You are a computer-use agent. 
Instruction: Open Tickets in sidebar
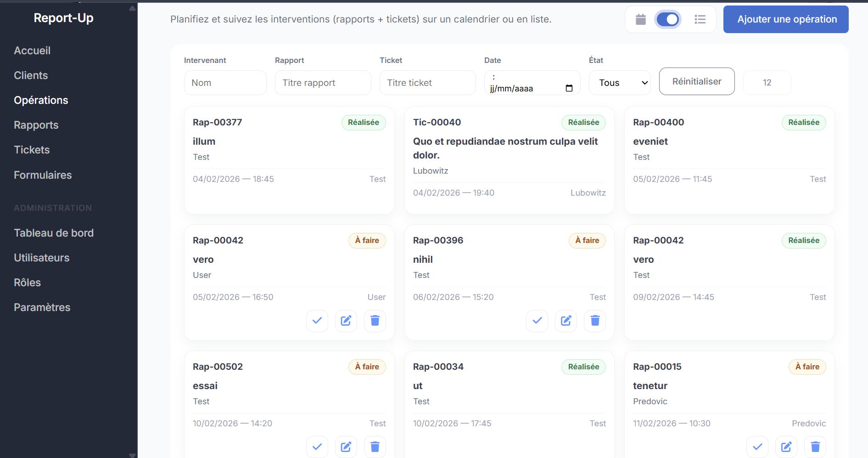coord(32,150)
